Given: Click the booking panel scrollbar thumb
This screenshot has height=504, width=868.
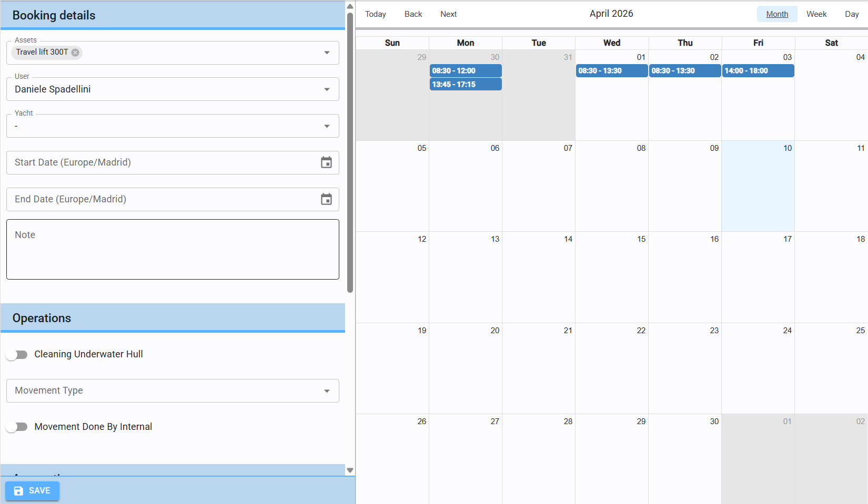Looking at the screenshot, I should pos(350,152).
